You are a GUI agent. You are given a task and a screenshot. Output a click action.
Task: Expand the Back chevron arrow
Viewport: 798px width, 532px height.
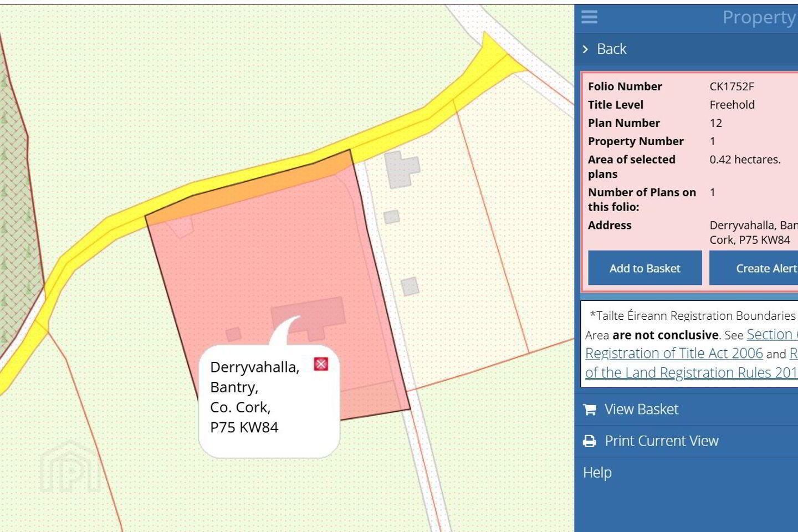[x=585, y=49]
